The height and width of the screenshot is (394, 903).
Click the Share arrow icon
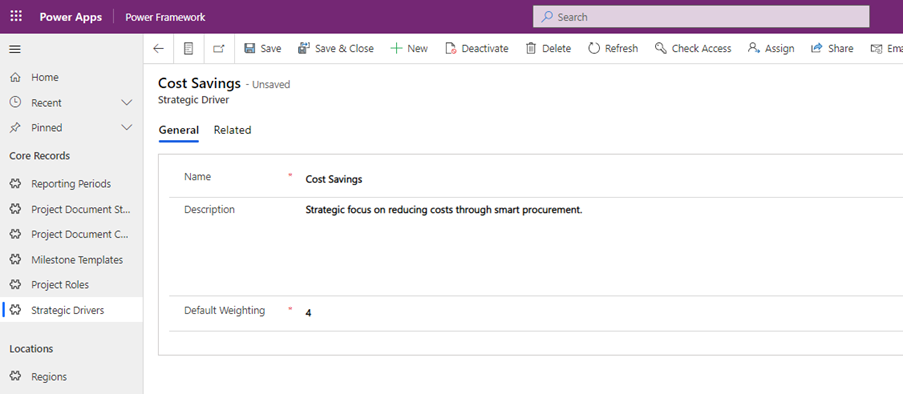(x=816, y=48)
